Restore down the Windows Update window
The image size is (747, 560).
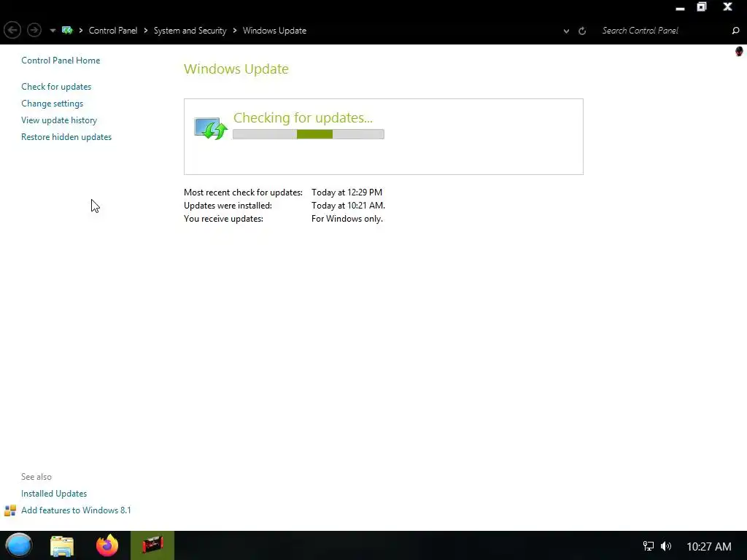click(x=702, y=7)
